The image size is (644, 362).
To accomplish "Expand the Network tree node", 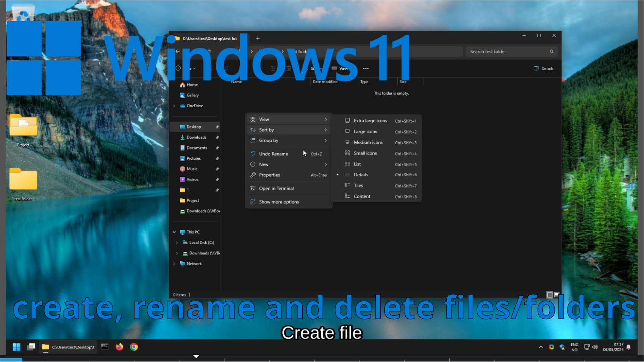I will pos(174,264).
